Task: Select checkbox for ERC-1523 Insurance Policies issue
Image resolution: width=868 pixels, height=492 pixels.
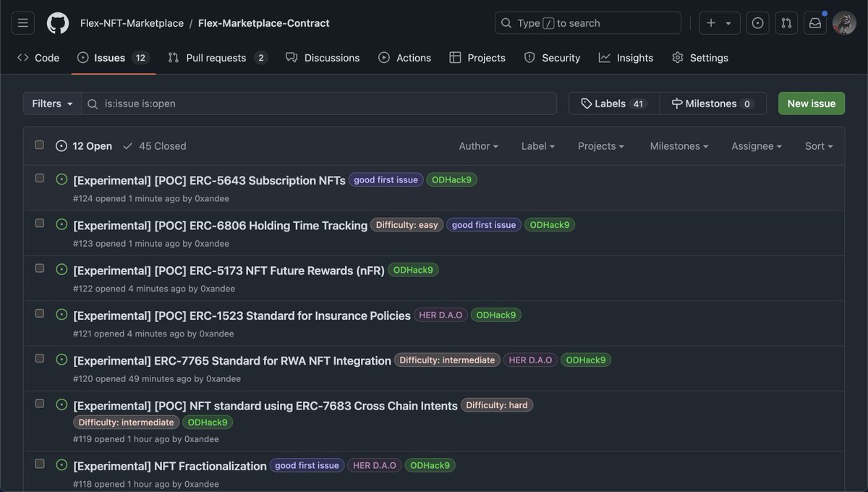Action: pyautogui.click(x=40, y=313)
